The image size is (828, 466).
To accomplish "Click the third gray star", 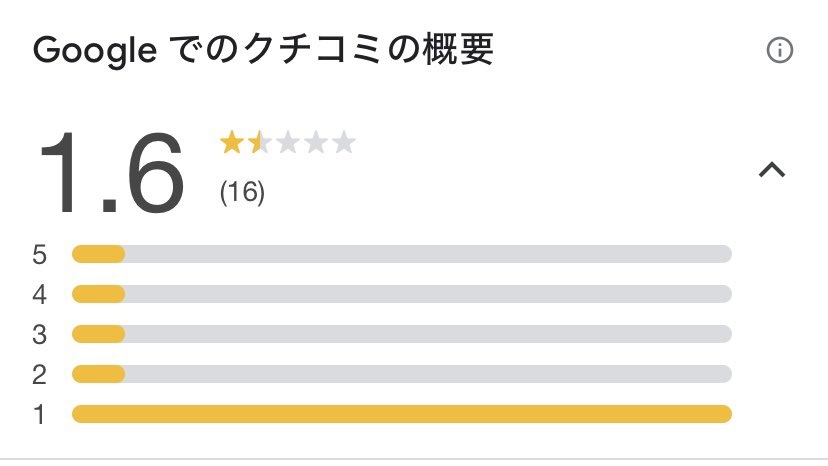I will coord(287,143).
